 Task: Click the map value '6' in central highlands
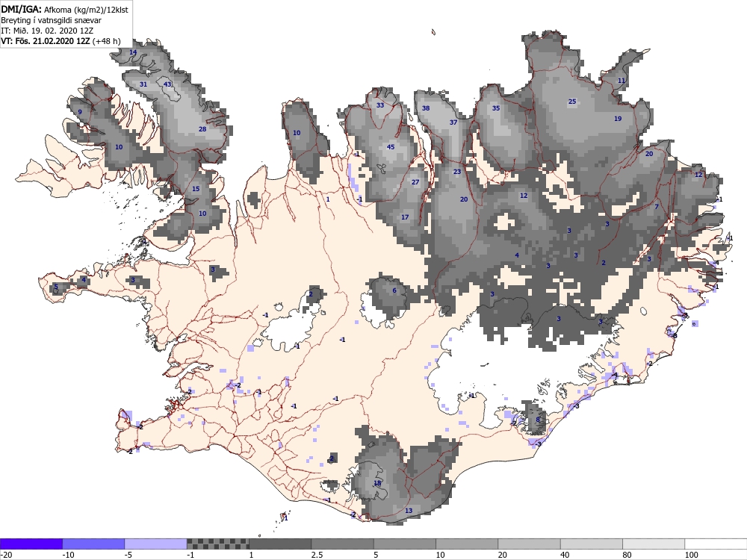tap(394, 291)
